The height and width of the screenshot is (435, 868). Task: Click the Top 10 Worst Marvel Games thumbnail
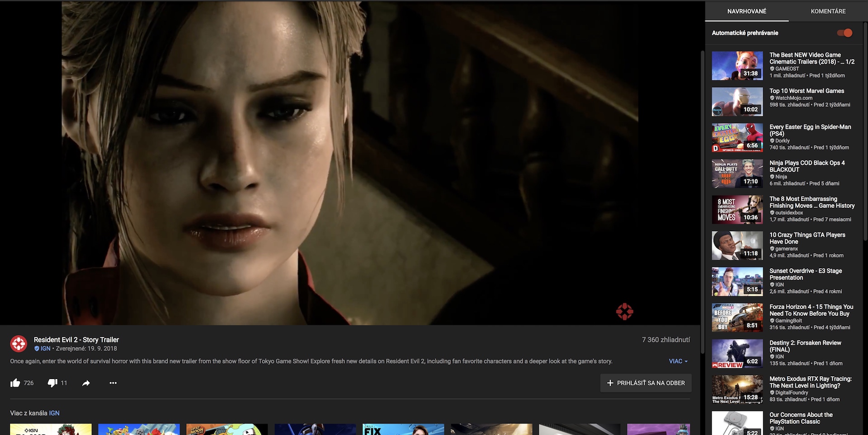point(737,102)
